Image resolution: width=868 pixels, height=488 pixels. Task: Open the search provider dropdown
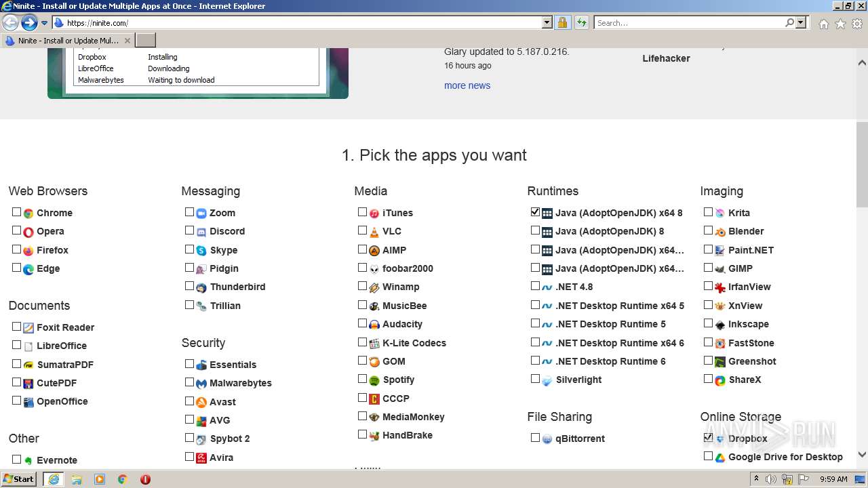801,22
